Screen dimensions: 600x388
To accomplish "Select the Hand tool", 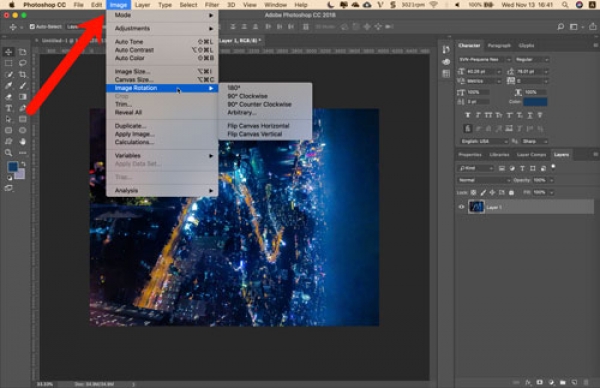I will coord(23,142).
